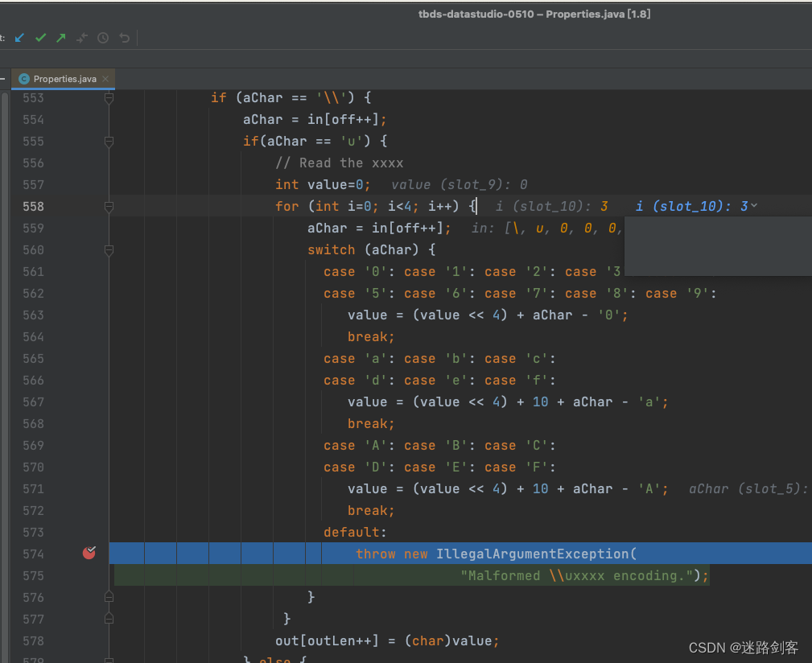Click window title 'tbds-datastudio-0510 – Properties.java [1.8]'
Viewport: 812px width, 663px height.
click(534, 14)
